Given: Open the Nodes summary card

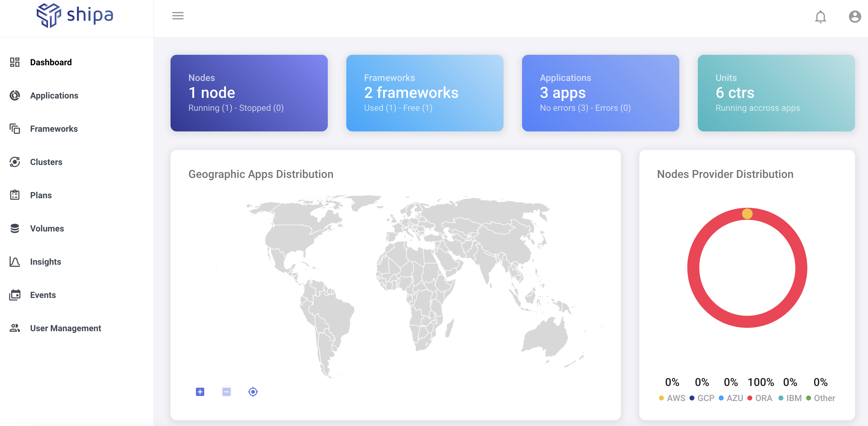Looking at the screenshot, I should pos(249,93).
